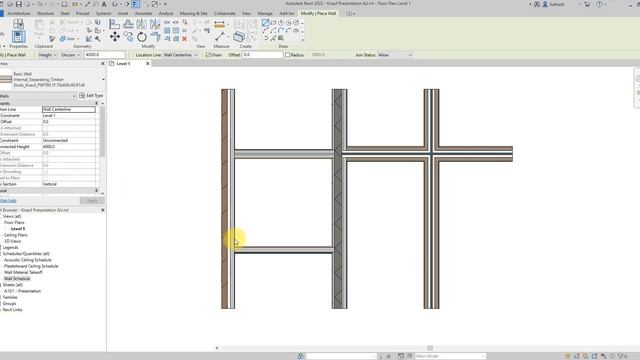The image size is (640, 360).
Task: Click the Match Type Properties paintbrush icon
Action: tap(52, 39)
